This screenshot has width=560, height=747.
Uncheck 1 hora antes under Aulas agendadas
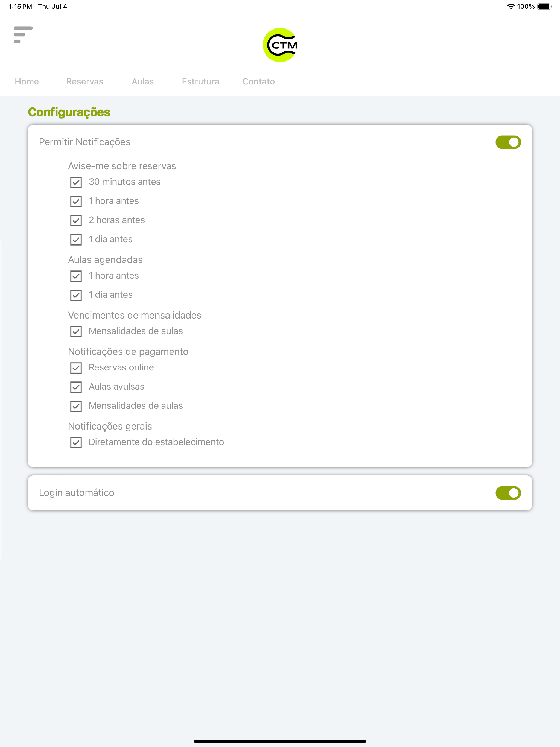[76, 276]
